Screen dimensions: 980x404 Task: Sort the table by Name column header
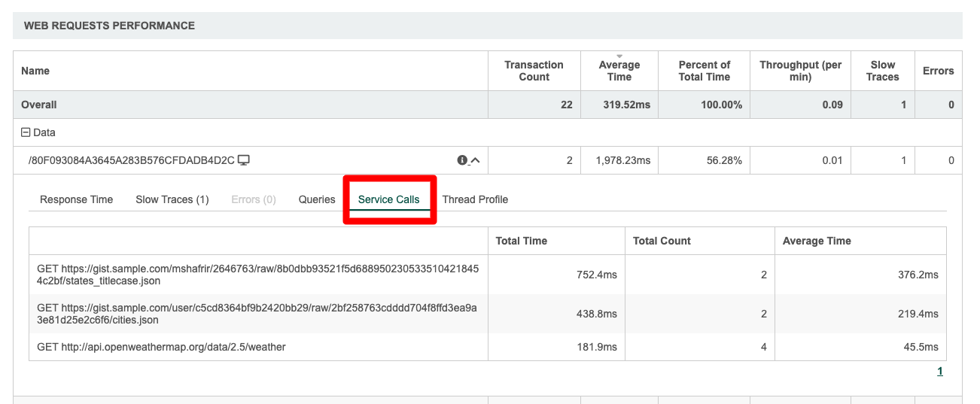click(35, 71)
